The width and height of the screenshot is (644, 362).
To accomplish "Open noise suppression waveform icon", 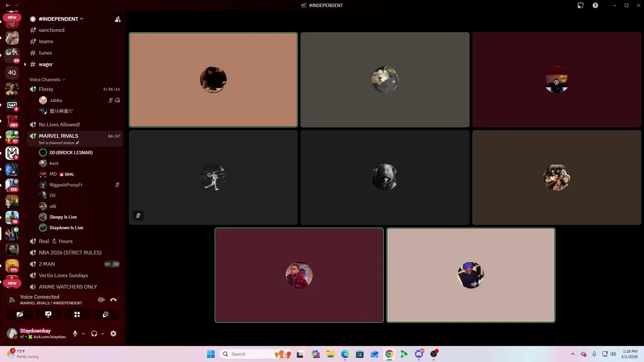I will click(x=101, y=300).
